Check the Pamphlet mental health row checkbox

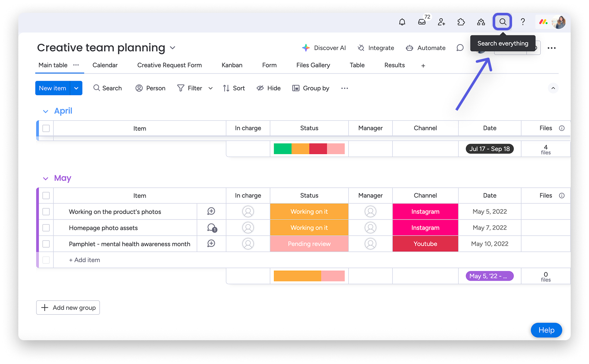point(46,244)
